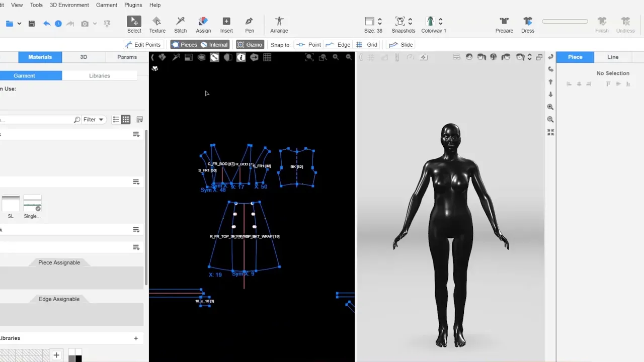This screenshot has width=644, height=362.
Task: Open the Arrange avatar tool
Action: click(x=279, y=24)
